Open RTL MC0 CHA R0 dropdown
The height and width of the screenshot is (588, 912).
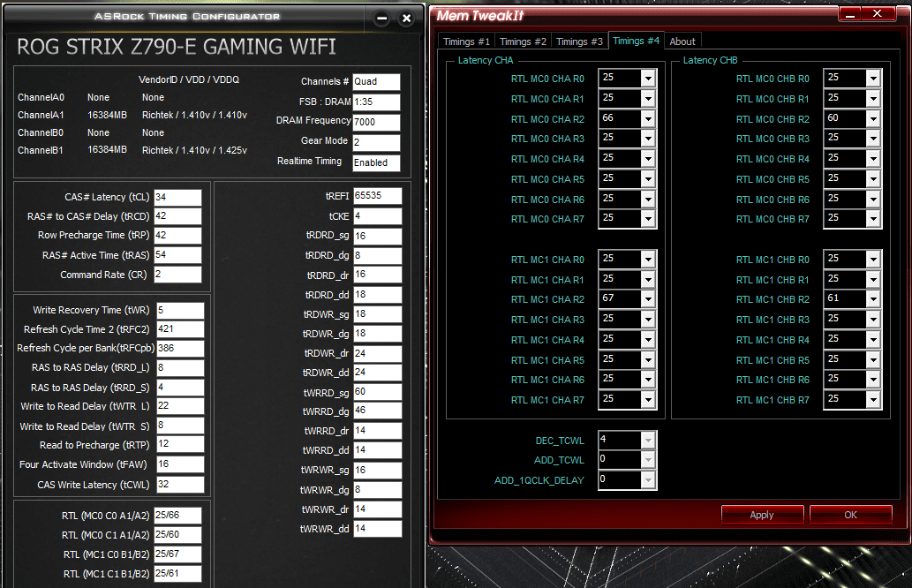648,79
